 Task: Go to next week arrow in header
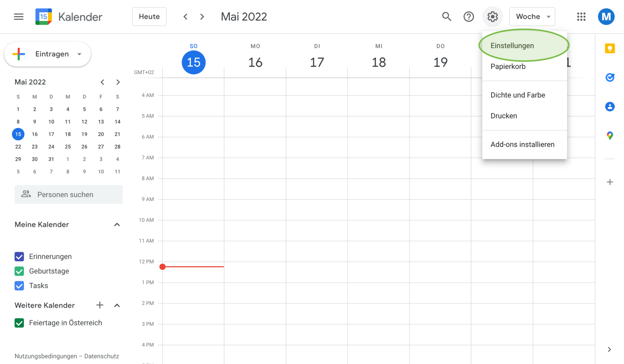tap(202, 16)
